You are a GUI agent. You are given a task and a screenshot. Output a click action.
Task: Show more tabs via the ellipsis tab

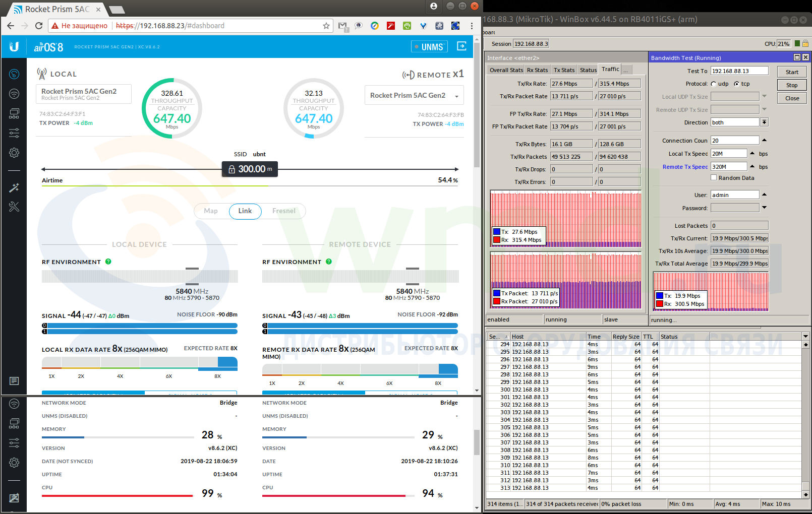click(x=626, y=70)
